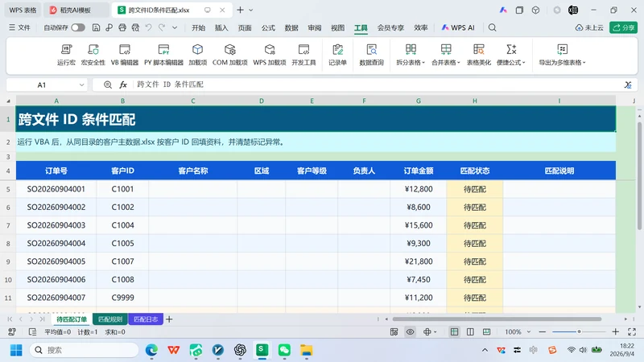Image resolution: width=644 pixels, height=362 pixels.
Task: Open 数据查询 data query
Action: (371, 55)
